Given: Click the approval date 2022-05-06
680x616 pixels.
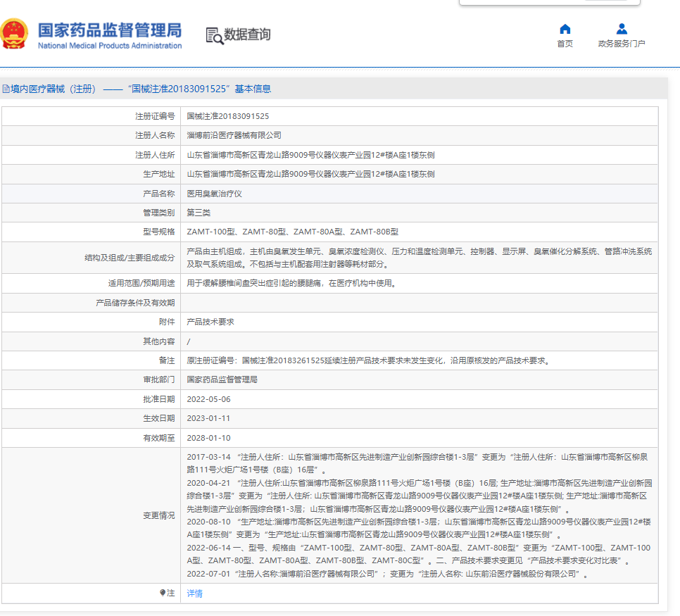Looking at the screenshot, I should 208,399.
